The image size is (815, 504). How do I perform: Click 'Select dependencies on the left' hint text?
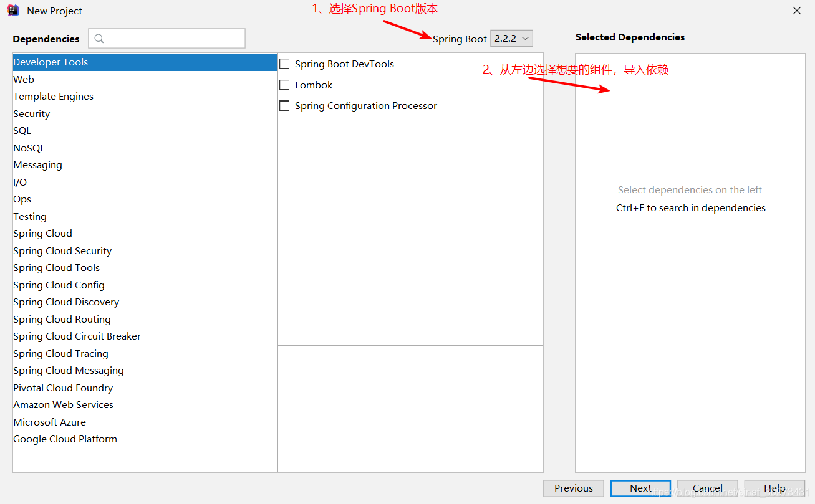pos(690,190)
